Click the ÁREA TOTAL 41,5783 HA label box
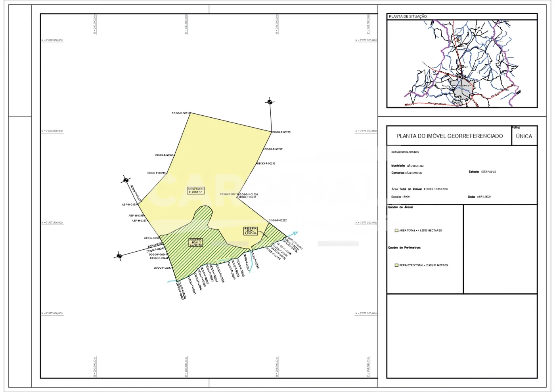This screenshot has height=392, width=555. tap(195, 191)
